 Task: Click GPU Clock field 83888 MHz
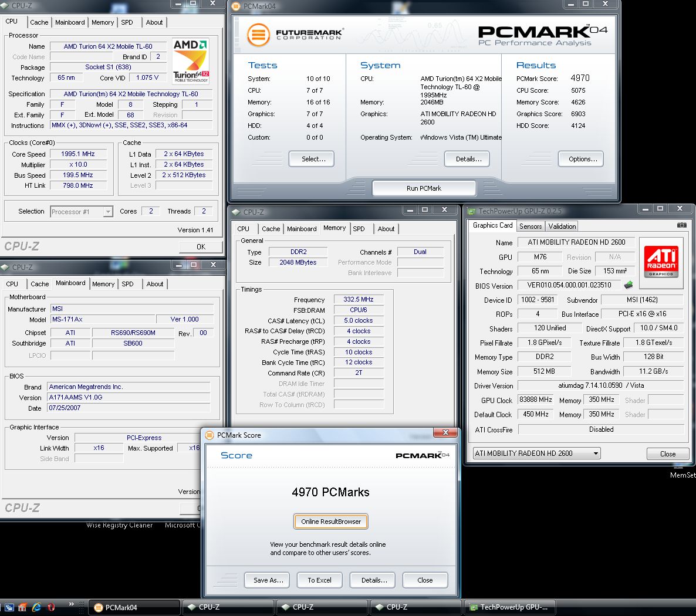pos(536,400)
